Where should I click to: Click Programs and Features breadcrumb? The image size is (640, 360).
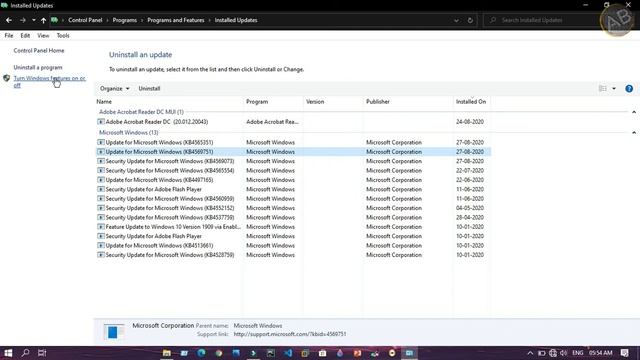point(176,20)
